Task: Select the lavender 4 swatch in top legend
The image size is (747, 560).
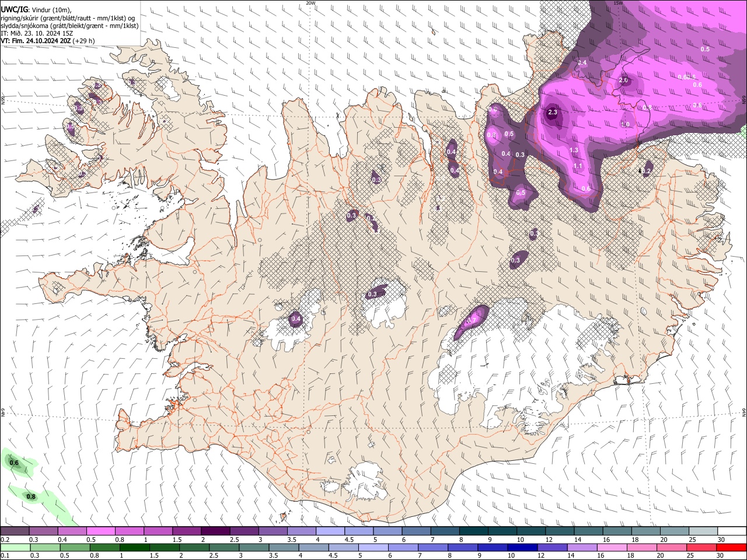Action: (329, 531)
